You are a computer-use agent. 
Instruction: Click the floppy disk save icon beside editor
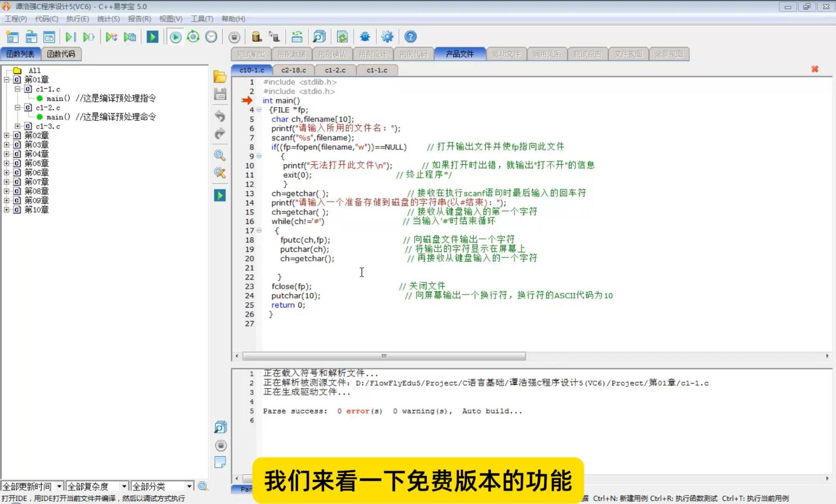[220, 94]
